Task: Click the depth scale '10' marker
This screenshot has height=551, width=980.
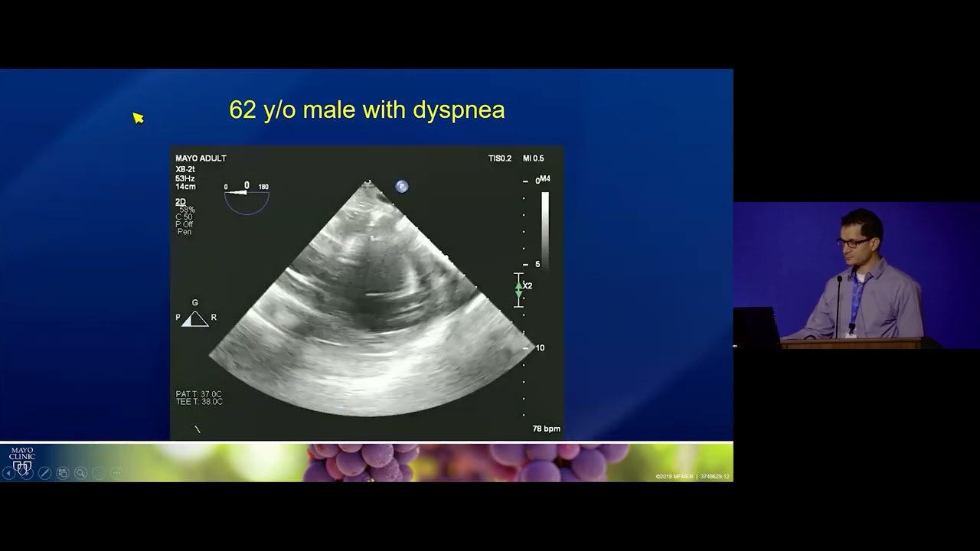Action: [x=540, y=348]
